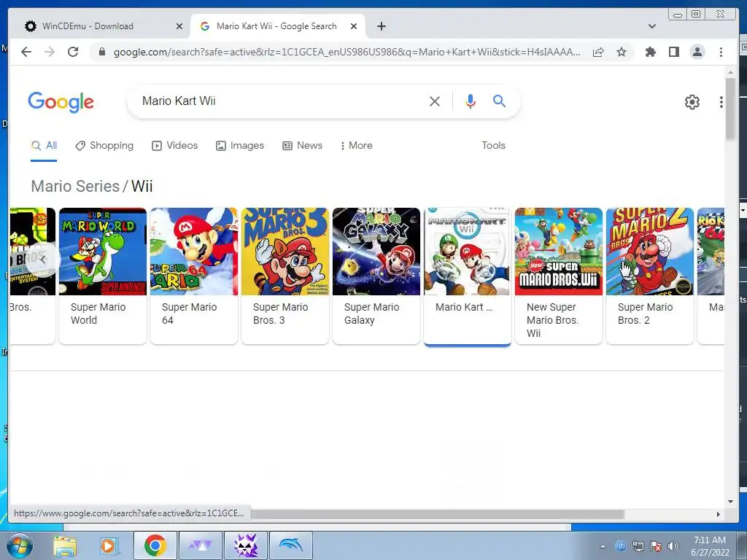Open Chrome's three-dot menu
The height and width of the screenshot is (560, 747).
(721, 52)
